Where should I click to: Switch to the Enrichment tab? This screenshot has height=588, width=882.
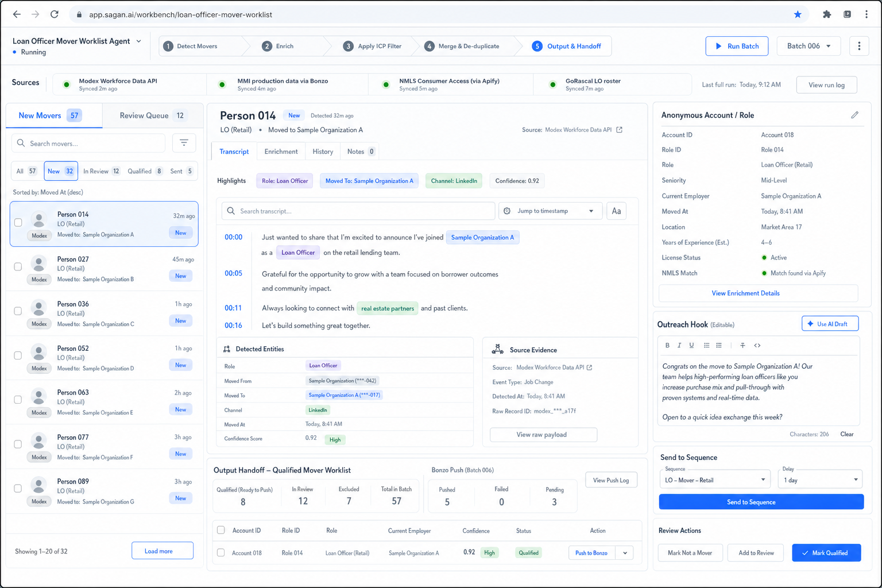[281, 152]
